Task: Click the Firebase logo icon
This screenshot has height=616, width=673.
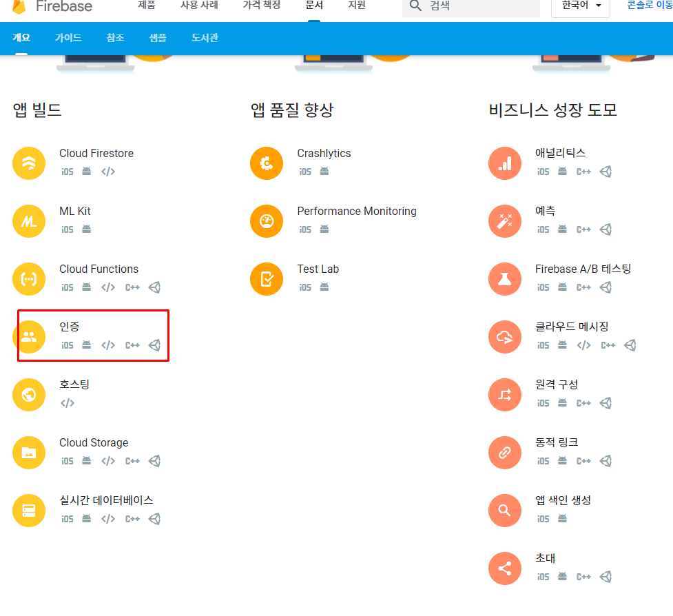Action: click(x=19, y=6)
